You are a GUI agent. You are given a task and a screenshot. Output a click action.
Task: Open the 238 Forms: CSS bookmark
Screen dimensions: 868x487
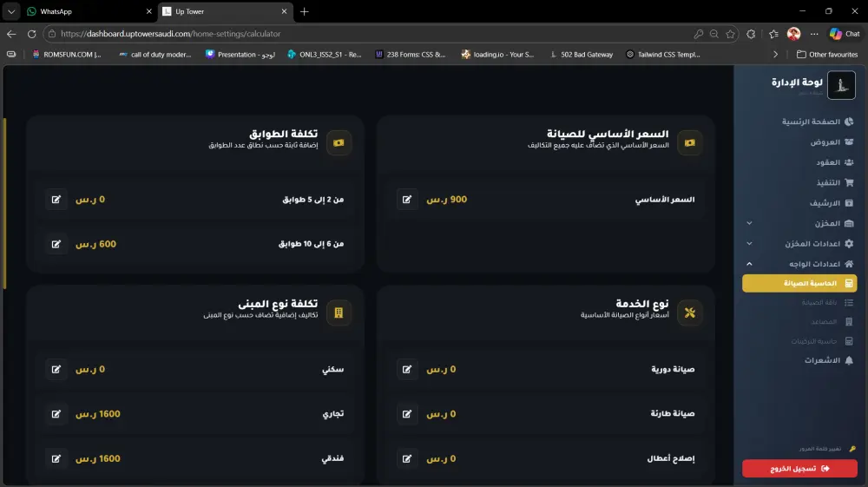tap(411, 54)
